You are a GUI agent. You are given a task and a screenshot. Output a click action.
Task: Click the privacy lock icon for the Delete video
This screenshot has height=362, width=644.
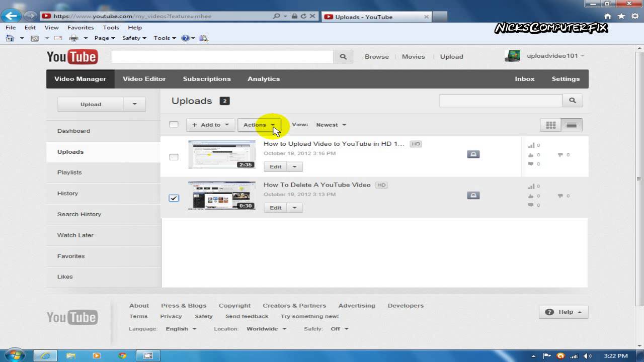(473, 195)
